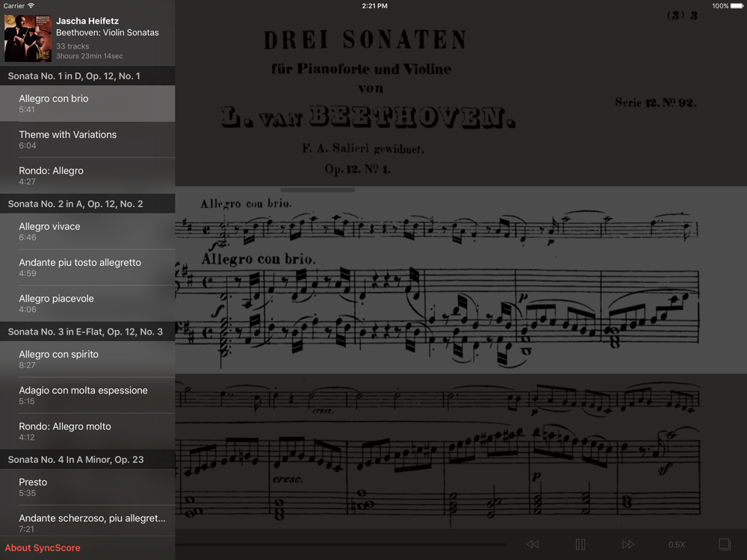Tap the Sonata No. 2 in A section header
The height and width of the screenshot is (560, 747).
(x=87, y=204)
